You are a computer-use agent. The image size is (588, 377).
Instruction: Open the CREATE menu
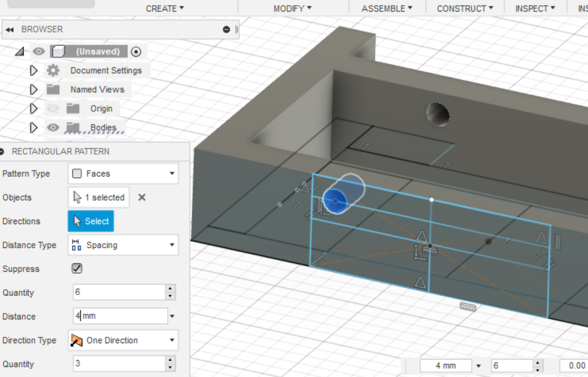[x=164, y=8]
